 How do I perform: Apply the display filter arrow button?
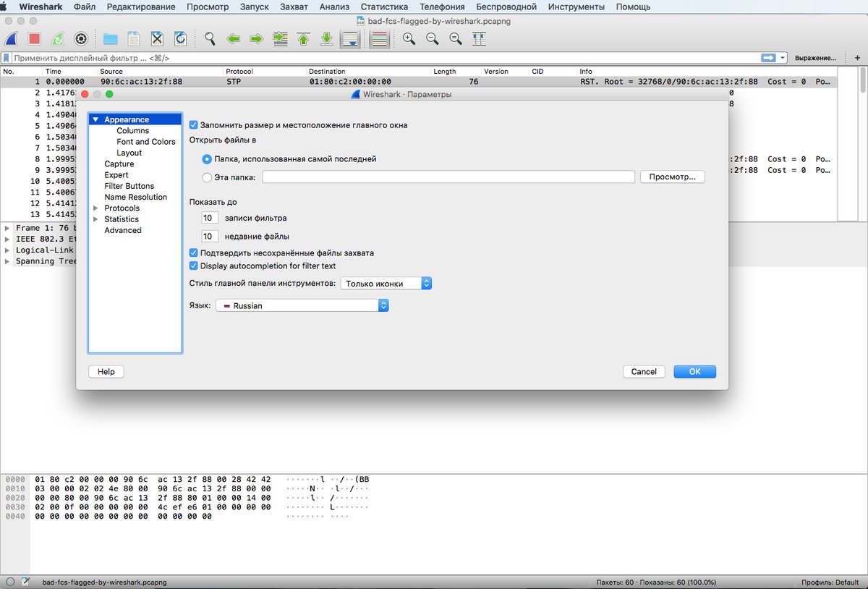(x=768, y=57)
